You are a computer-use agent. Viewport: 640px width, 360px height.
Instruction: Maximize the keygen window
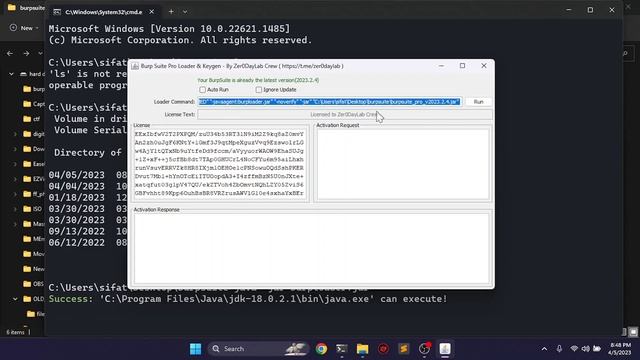(x=462, y=66)
